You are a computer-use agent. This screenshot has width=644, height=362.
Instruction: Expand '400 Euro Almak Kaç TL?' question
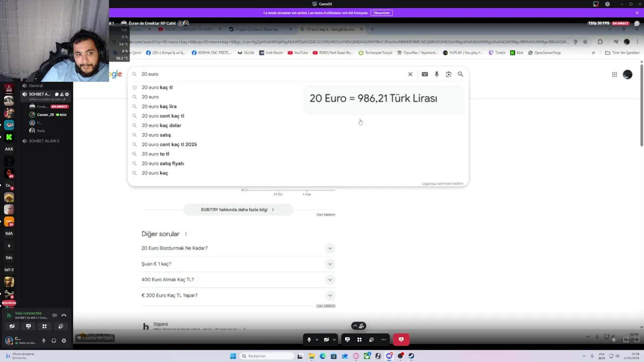point(238,280)
